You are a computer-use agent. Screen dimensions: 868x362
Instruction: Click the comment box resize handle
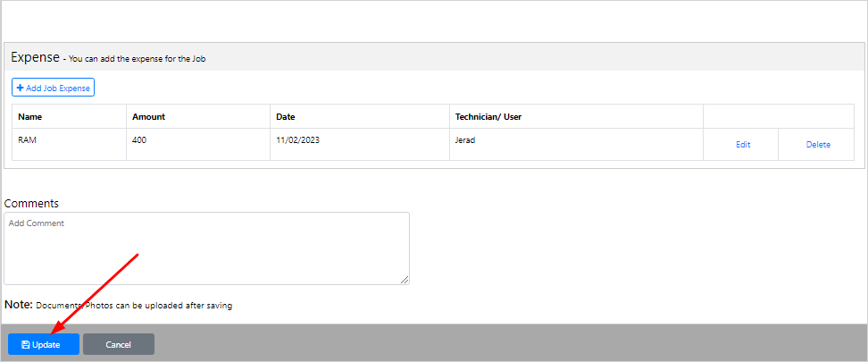click(405, 280)
